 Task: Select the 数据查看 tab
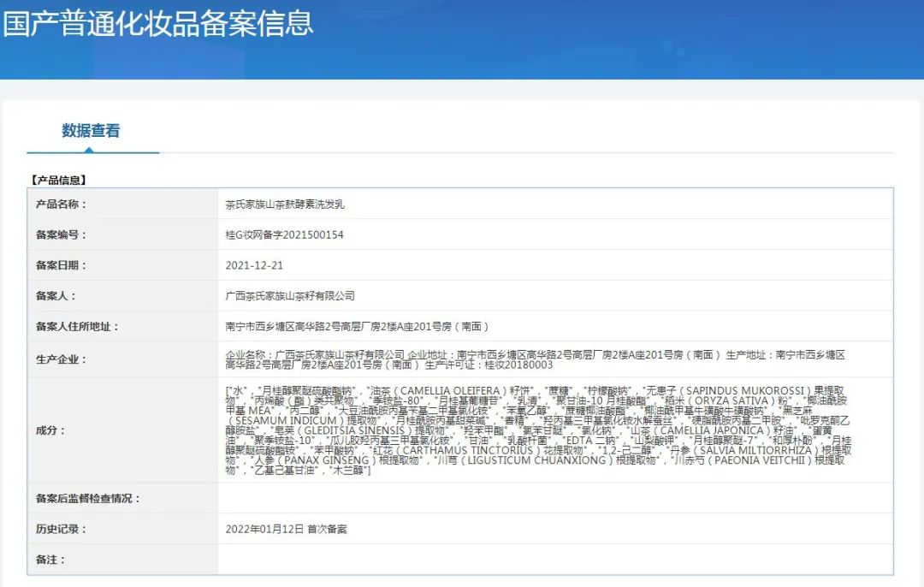91,130
